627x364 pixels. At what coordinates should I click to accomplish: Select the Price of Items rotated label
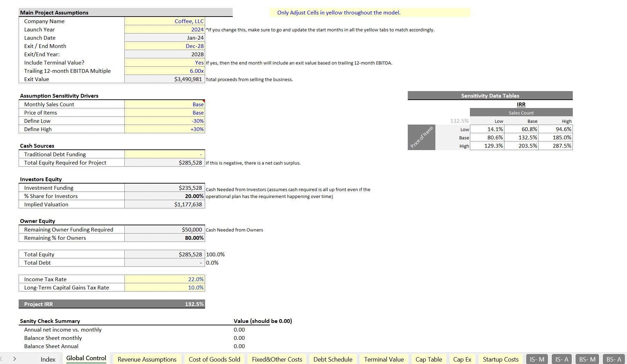coord(422,137)
